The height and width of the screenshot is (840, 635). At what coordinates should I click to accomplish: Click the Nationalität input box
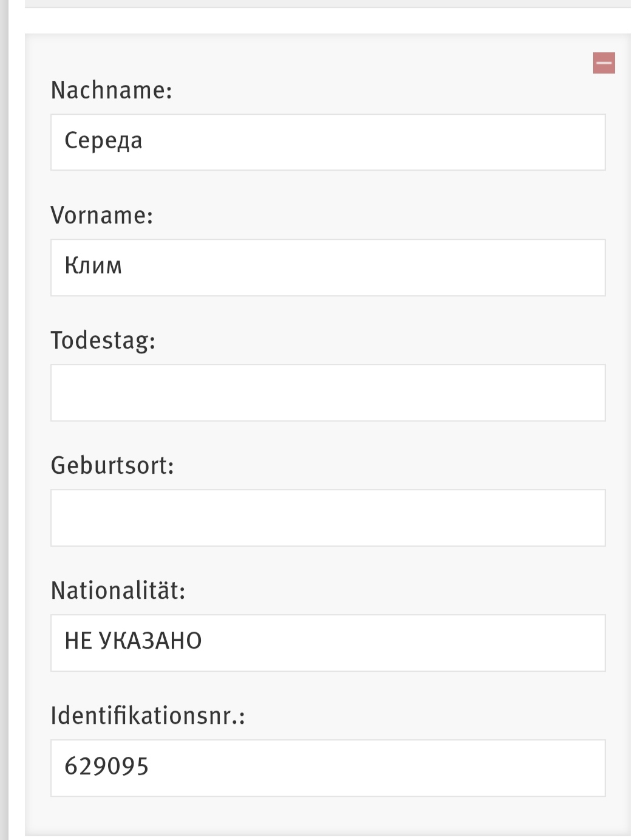click(328, 643)
